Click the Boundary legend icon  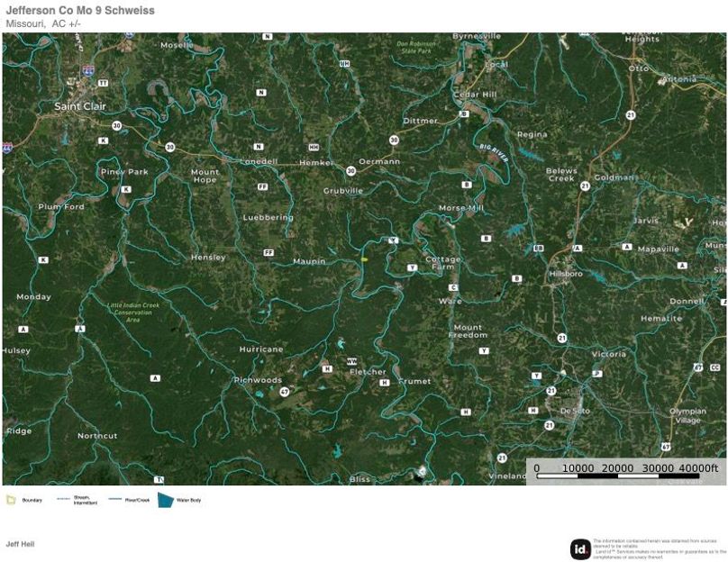pos(10,499)
